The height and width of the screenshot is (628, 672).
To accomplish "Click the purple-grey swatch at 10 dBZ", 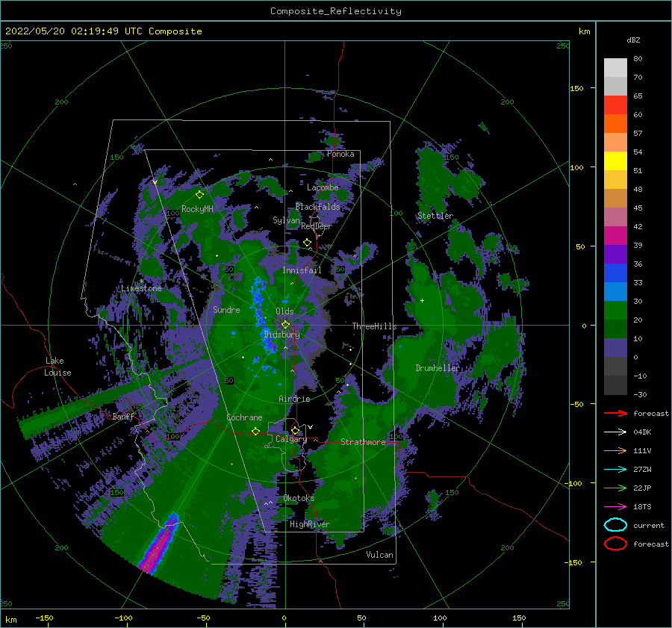I will pyautogui.click(x=615, y=347).
